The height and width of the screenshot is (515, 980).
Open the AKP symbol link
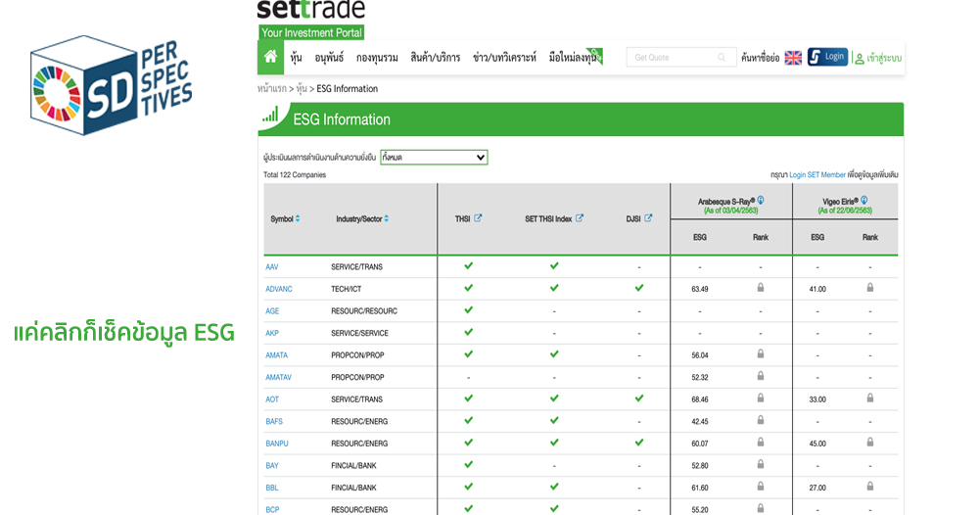point(272,333)
